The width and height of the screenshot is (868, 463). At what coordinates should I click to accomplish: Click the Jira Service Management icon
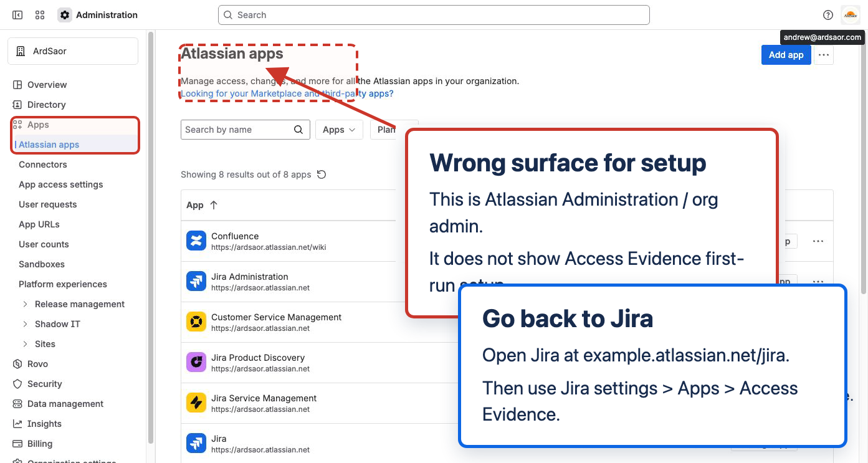(x=196, y=403)
